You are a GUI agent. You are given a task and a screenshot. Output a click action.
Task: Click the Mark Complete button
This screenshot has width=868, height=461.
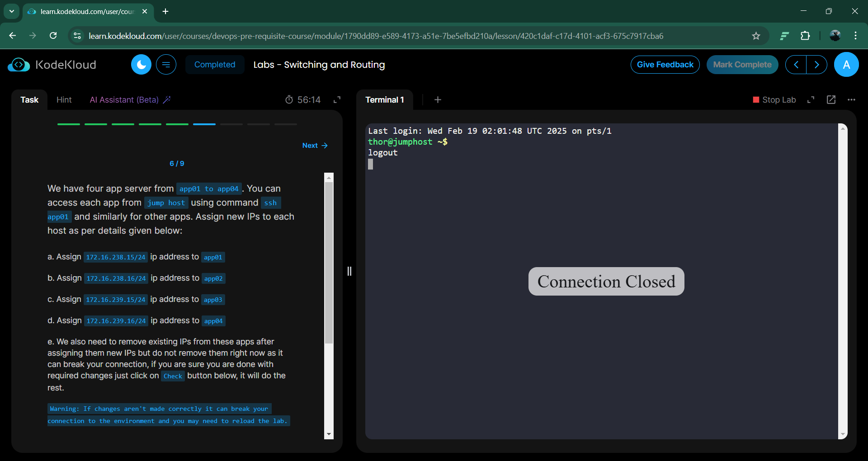click(742, 65)
